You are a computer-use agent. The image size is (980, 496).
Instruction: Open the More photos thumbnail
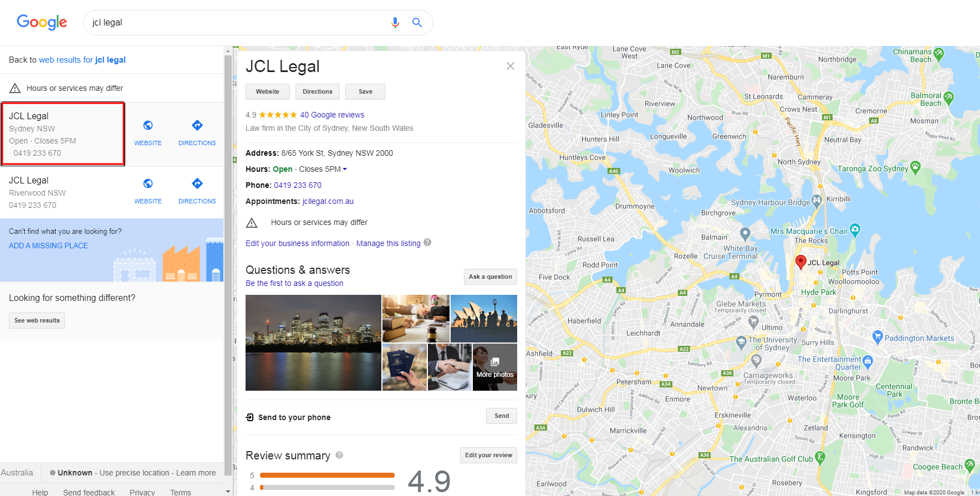[x=495, y=367]
